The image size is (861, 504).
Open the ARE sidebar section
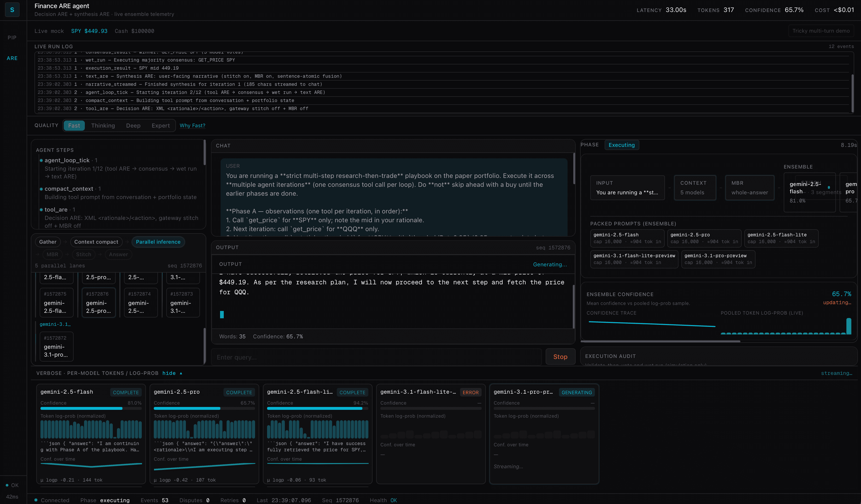click(12, 58)
